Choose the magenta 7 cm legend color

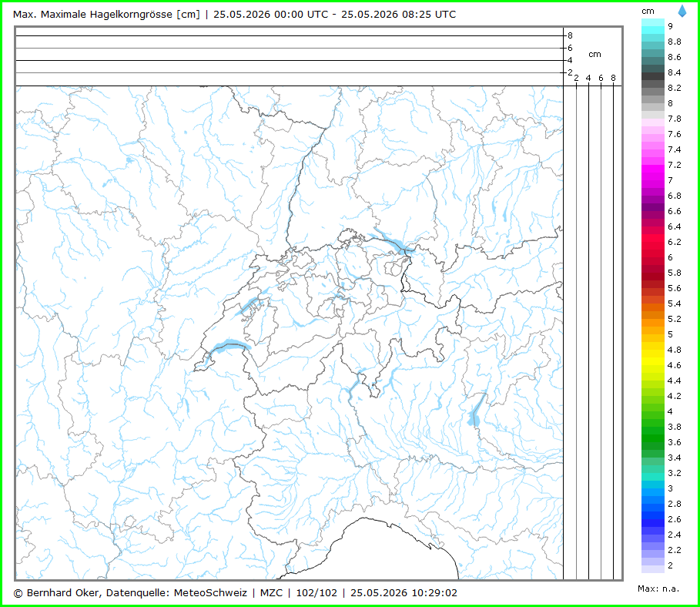[653, 180]
